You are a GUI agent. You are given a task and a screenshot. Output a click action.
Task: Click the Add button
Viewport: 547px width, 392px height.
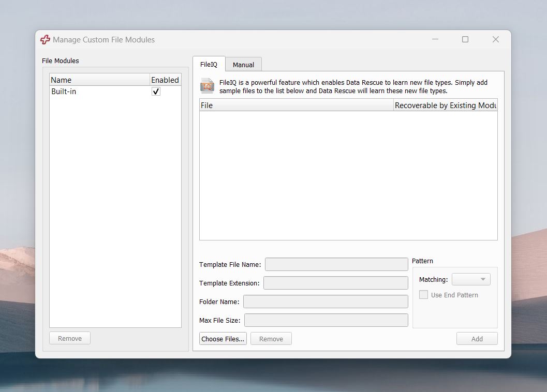[477, 339]
